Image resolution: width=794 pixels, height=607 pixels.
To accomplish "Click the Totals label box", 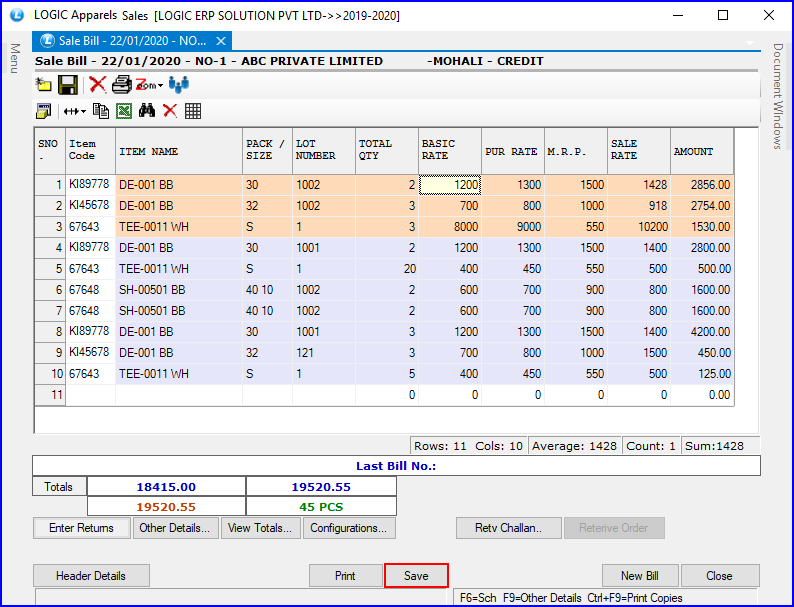I will pyautogui.click(x=59, y=487).
